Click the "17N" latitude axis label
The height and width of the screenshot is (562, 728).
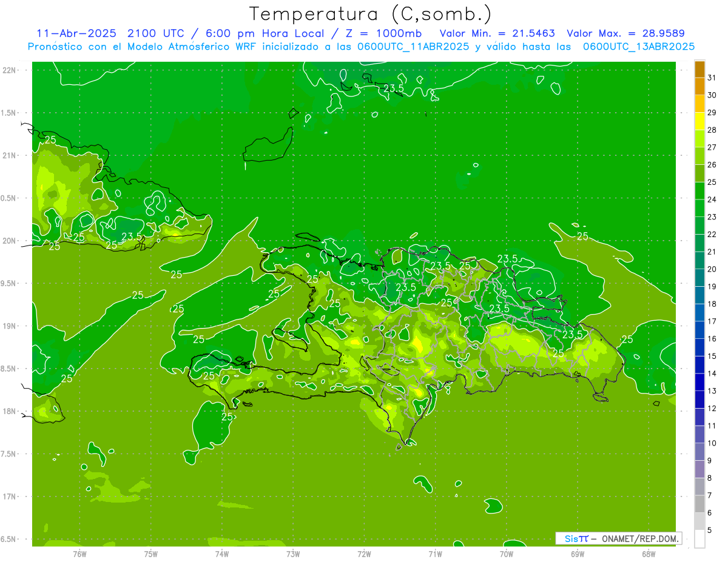[10, 497]
